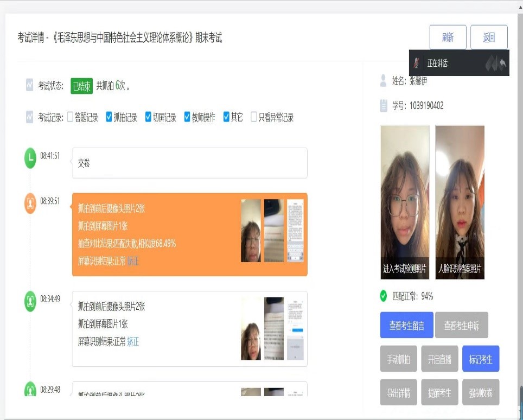Click the 返回 button

(489, 37)
